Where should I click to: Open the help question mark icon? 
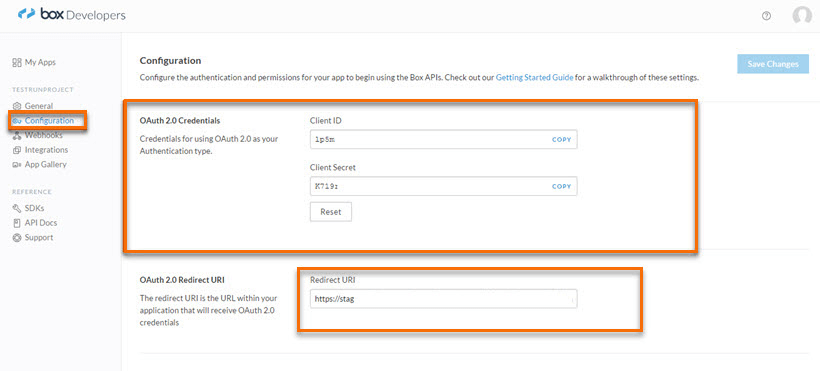(766, 16)
